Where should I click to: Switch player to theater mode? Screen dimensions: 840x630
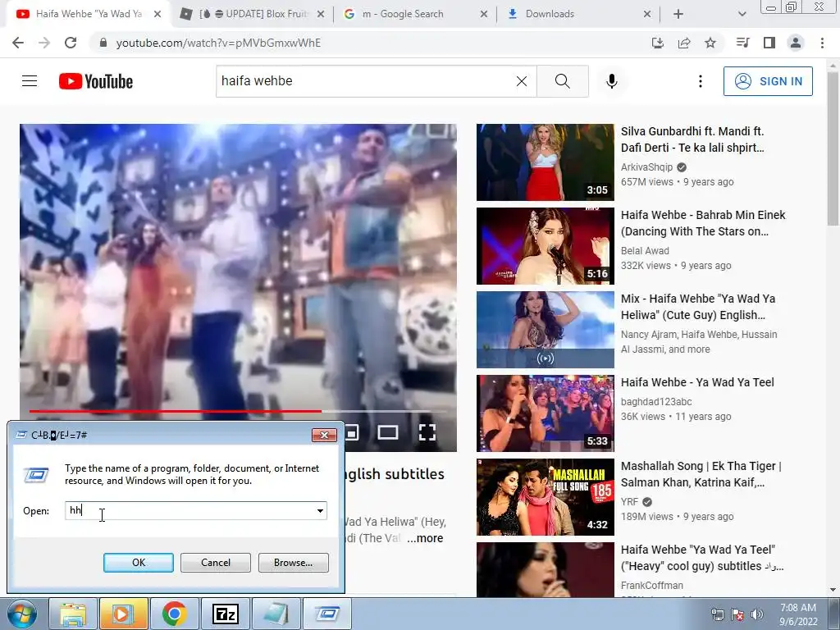388,432
